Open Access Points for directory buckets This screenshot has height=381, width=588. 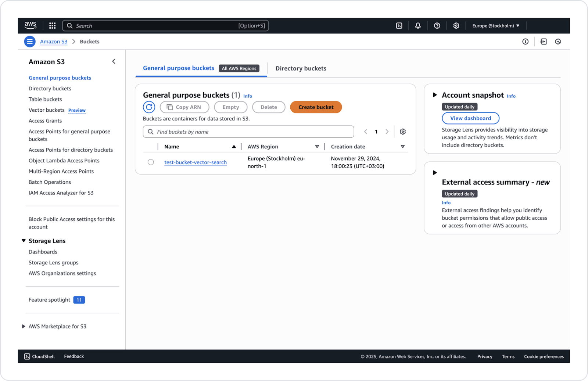pos(71,150)
